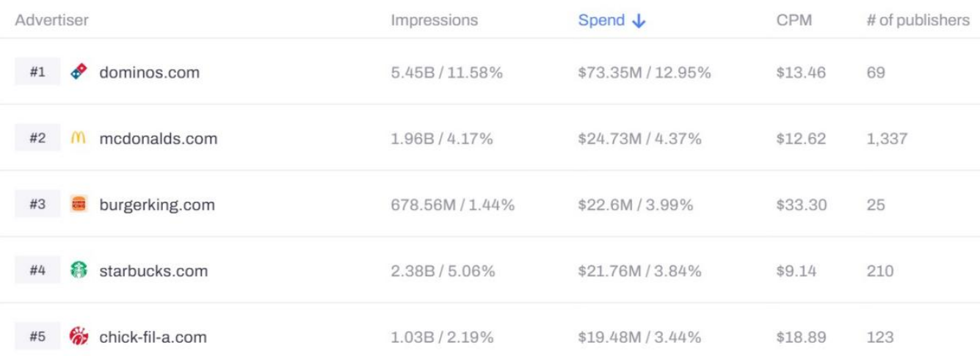Click the McDonald's golden arches icon
The image size is (980, 361).
[x=79, y=138]
